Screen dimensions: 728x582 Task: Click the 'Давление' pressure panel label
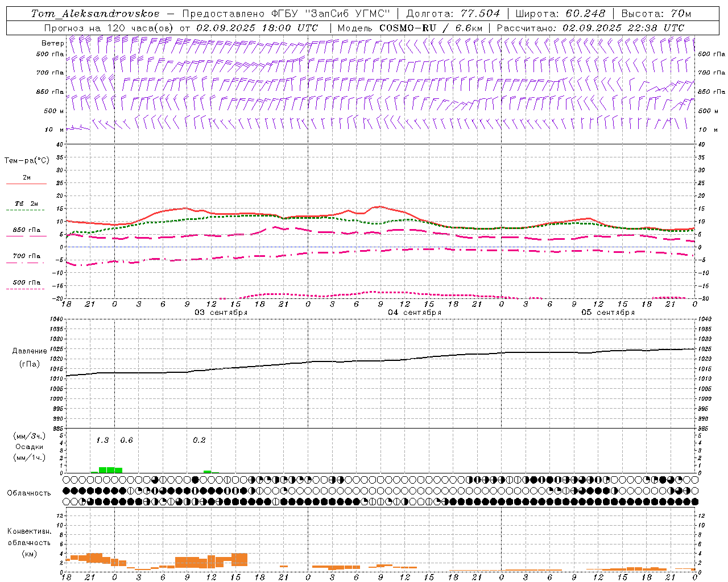tap(30, 351)
